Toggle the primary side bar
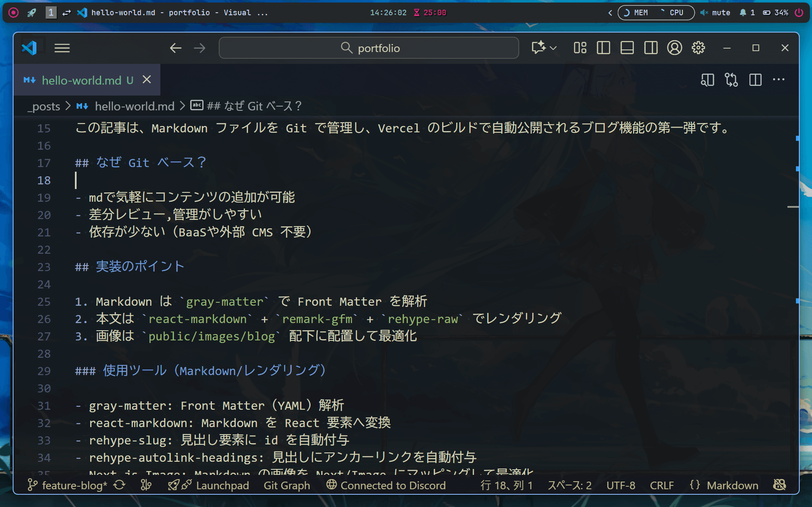Viewport: 812px width, 507px height. [603, 48]
